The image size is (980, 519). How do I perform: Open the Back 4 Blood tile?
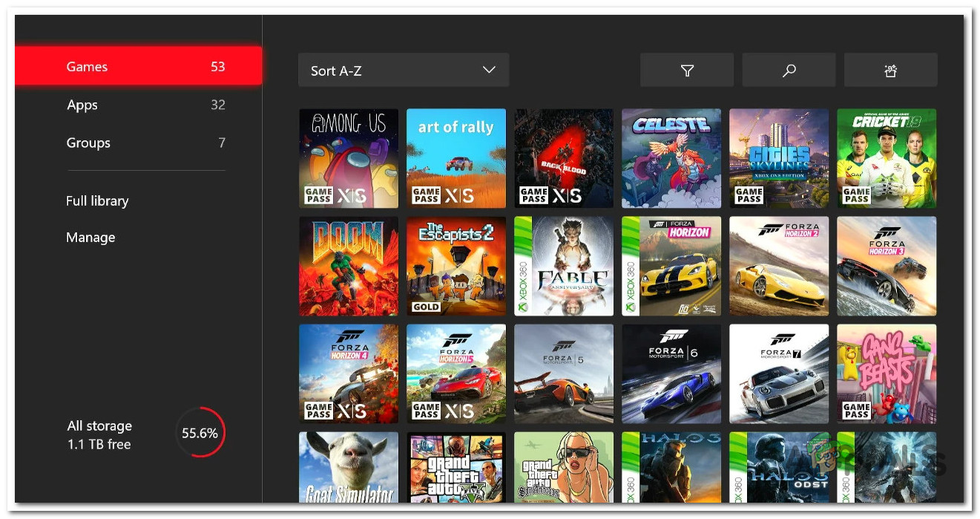[x=564, y=158]
